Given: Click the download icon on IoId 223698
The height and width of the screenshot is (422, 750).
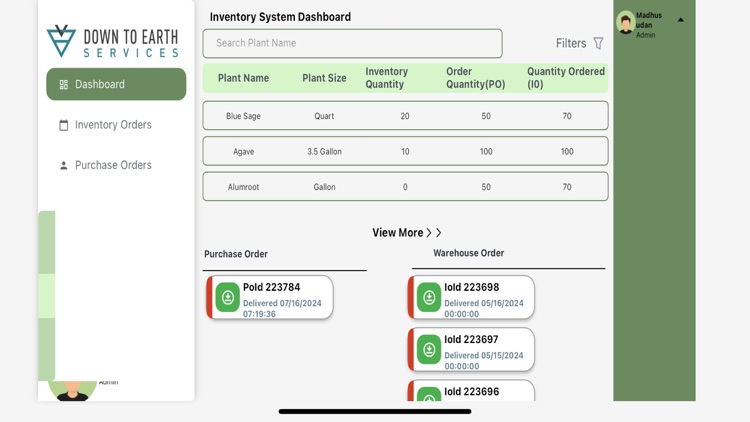Looking at the screenshot, I should point(429,297).
